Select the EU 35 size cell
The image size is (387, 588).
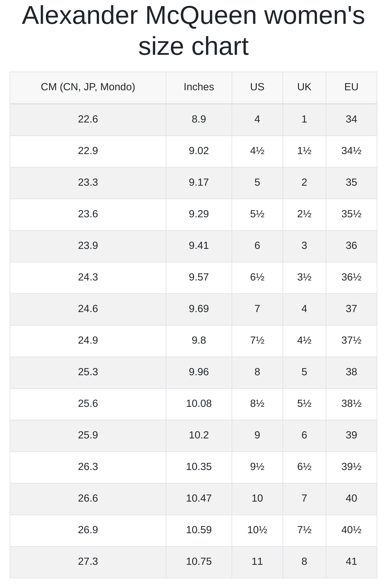click(x=352, y=183)
